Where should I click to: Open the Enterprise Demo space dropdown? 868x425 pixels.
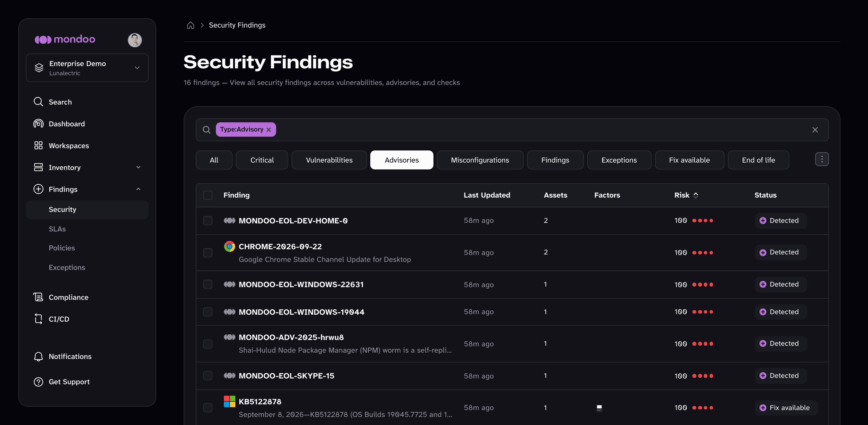87,68
